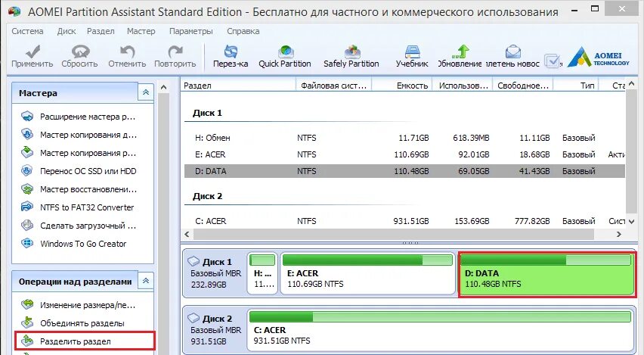644x355 pixels.
Task: Choose Изменение размера/перемещение operation
Action: pos(79,305)
